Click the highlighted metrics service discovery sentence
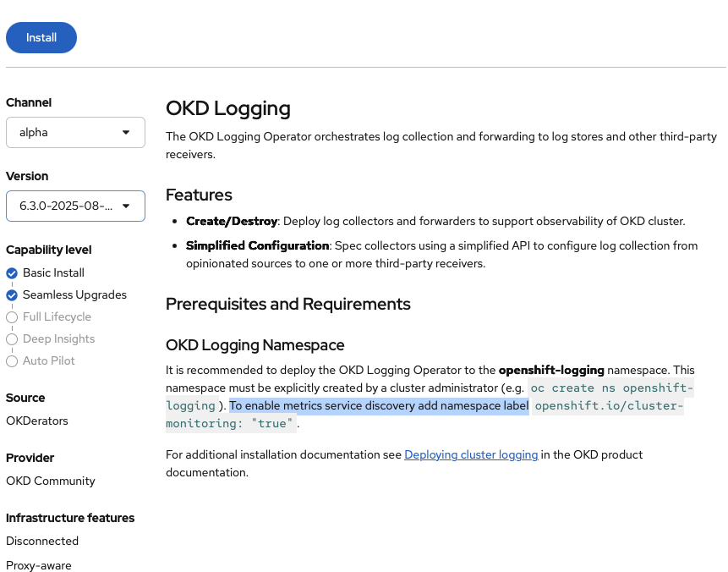Image resolution: width=728 pixels, height=572 pixels. [379, 406]
